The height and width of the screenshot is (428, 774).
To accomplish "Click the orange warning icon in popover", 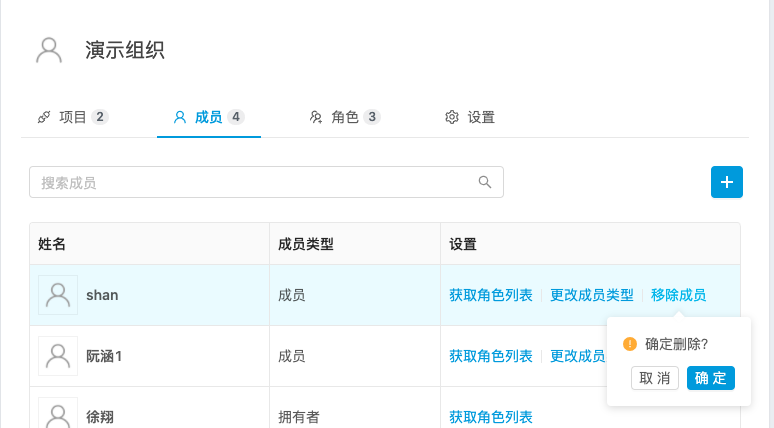I will pyautogui.click(x=630, y=344).
